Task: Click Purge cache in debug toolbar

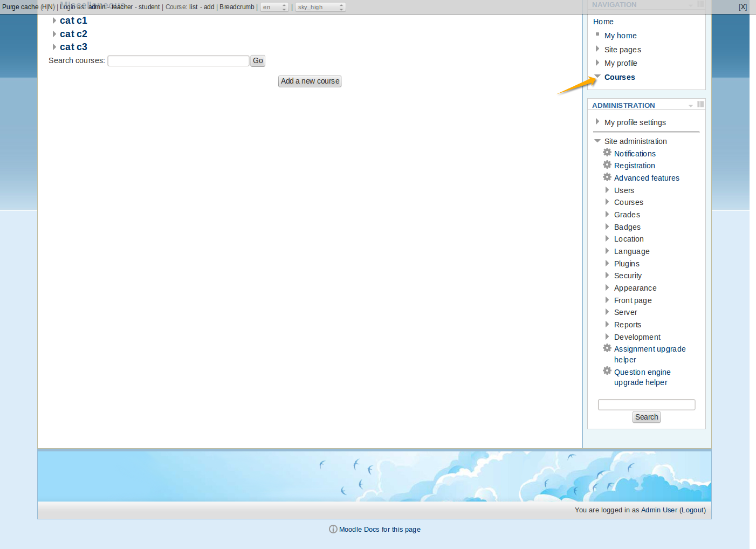Action: point(20,7)
